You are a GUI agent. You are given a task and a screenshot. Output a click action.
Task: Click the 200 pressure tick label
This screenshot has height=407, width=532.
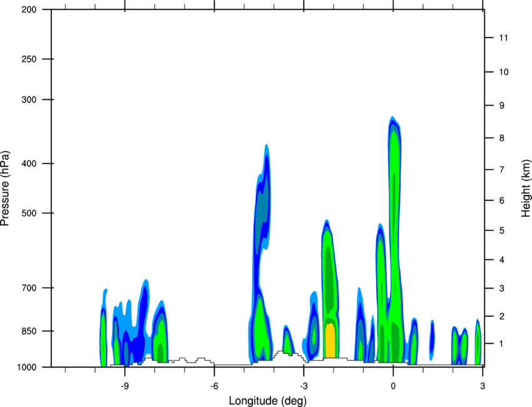(x=29, y=9)
